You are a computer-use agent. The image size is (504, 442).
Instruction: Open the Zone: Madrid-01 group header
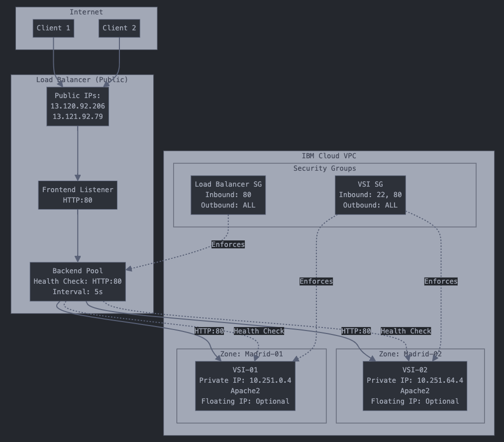(252, 354)
